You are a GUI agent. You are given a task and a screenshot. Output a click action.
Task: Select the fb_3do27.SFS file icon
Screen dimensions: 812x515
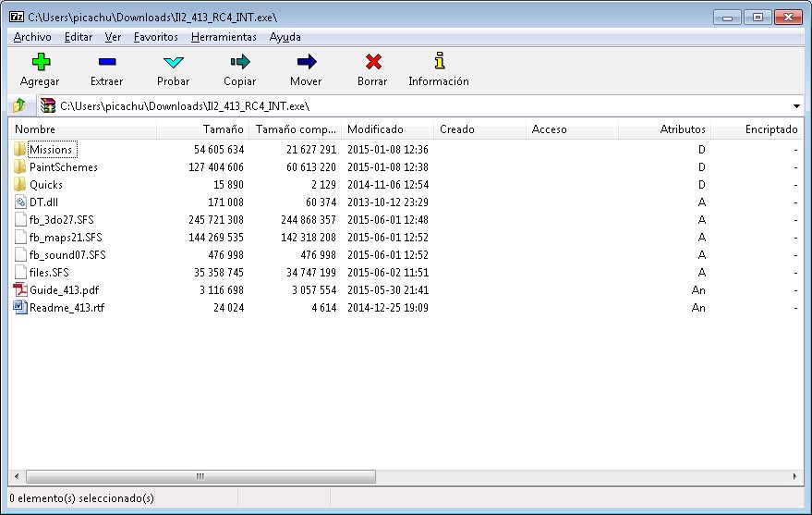[x=20, y=220]
